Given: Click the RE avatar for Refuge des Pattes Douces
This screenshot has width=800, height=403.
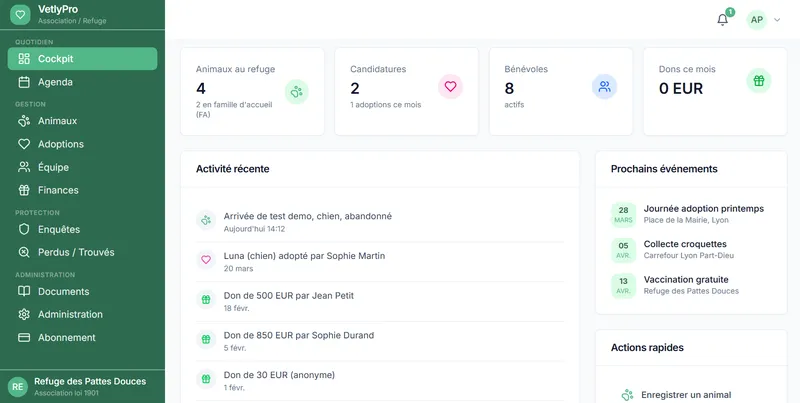Looking at the screenshot, I should click(18, 386).
